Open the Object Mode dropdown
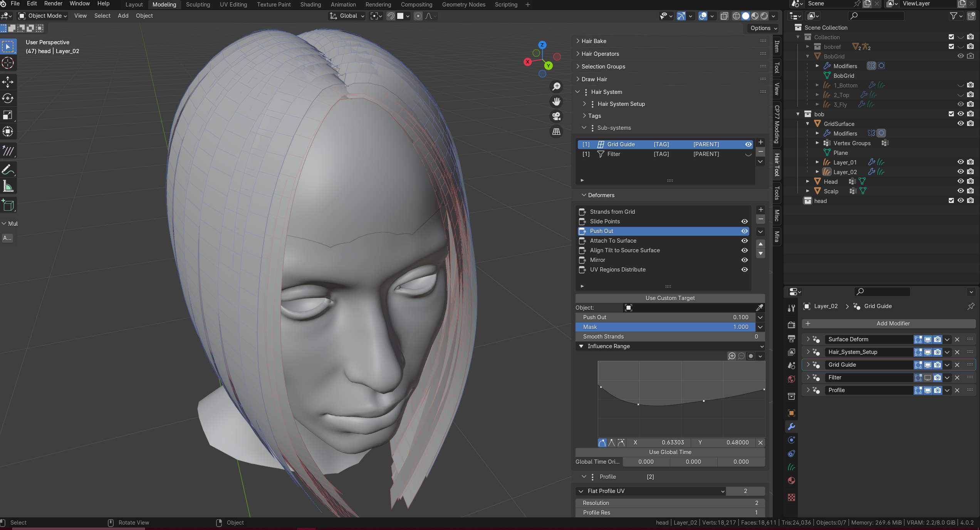 coord(43,16)
